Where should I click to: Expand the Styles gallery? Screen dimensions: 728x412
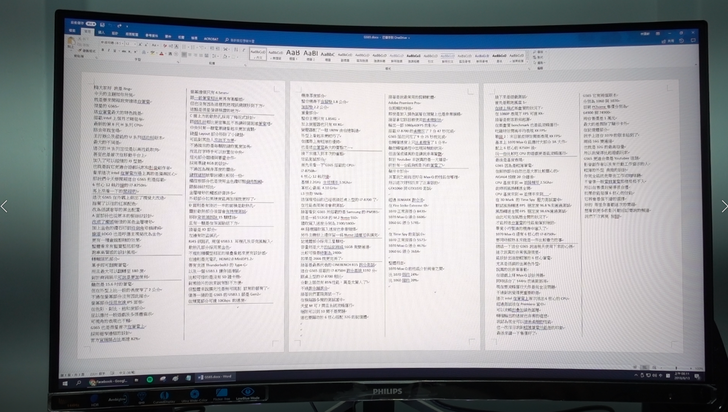pos(527,62)
